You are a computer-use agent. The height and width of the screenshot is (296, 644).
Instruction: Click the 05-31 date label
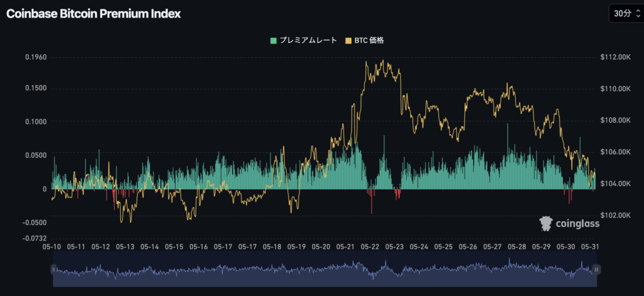point(590,247)
